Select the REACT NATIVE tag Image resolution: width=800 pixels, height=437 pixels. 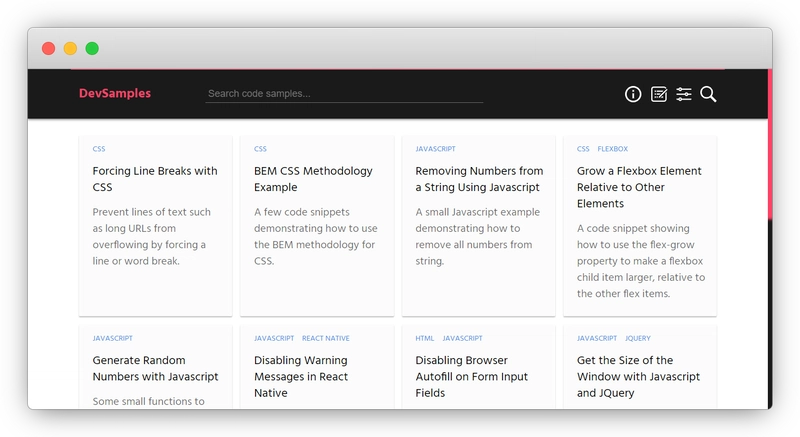point(326,338)
